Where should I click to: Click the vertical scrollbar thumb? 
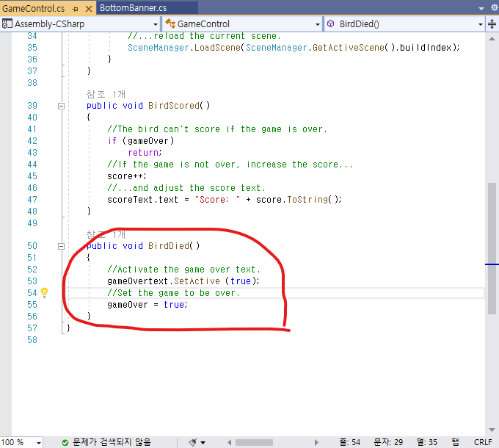pos(492,248)
